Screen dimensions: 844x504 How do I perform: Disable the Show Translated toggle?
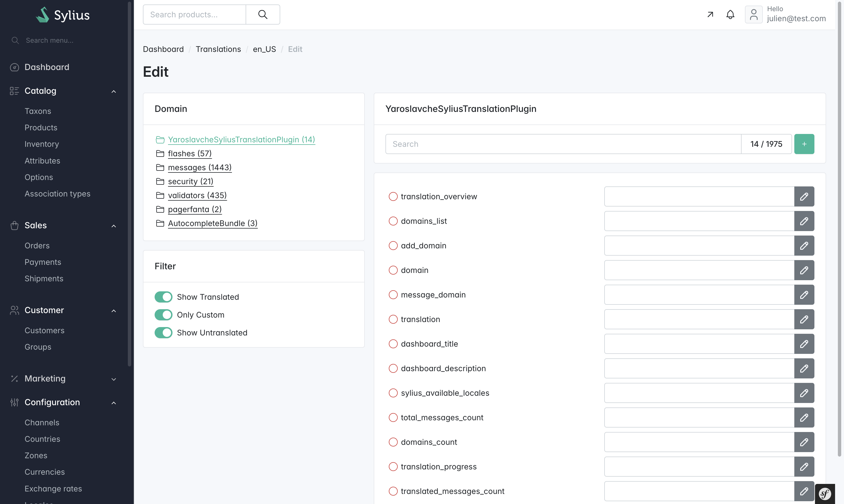(163, 297)
